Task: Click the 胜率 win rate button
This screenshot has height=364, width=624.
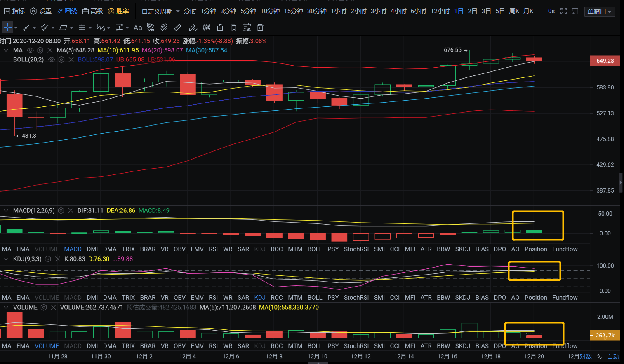Action: 119,11
